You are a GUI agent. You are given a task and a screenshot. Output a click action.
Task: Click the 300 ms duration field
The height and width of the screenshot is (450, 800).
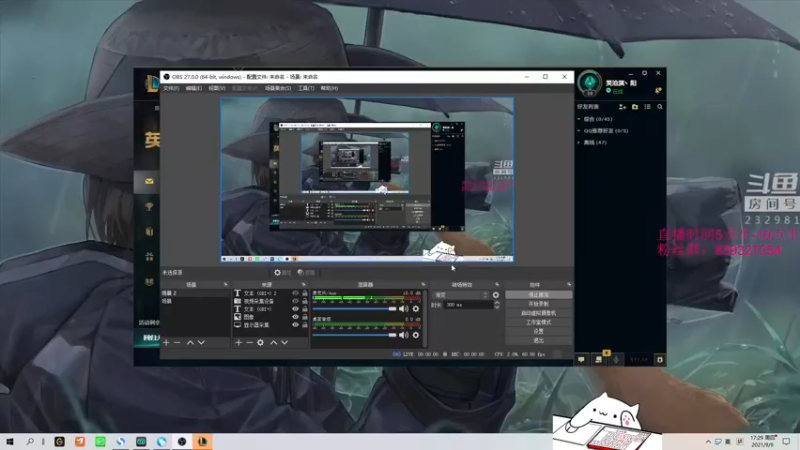[x=469, y=305]
